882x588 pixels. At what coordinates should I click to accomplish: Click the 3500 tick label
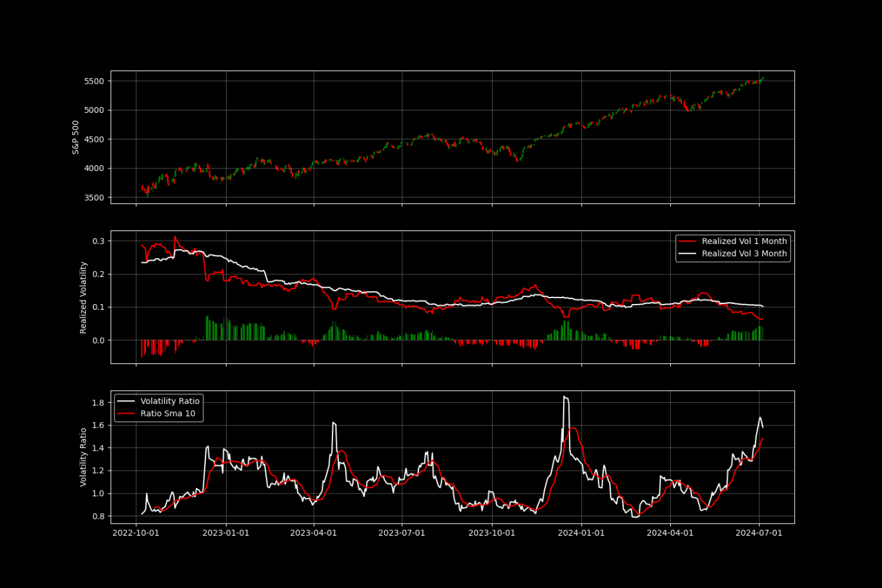(94, 198)
